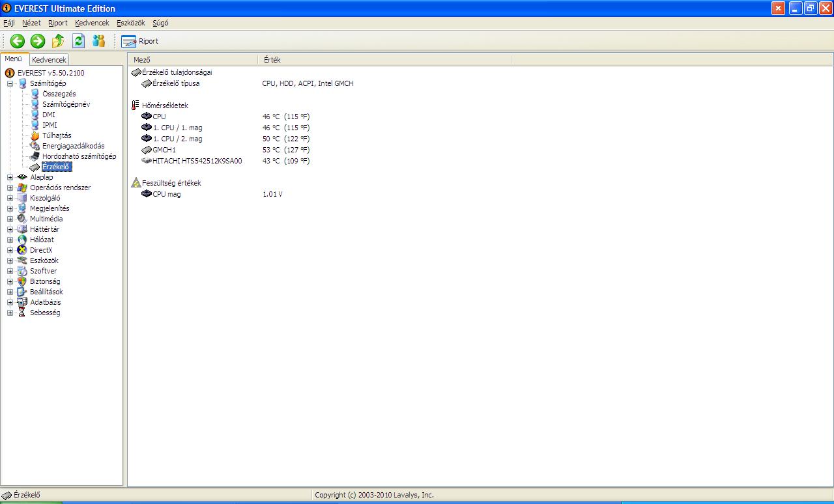Screen dimensions: 834x504
Task: Expand the Eszközök tree node
Action: pyautogui.click(x=10, y=260)
